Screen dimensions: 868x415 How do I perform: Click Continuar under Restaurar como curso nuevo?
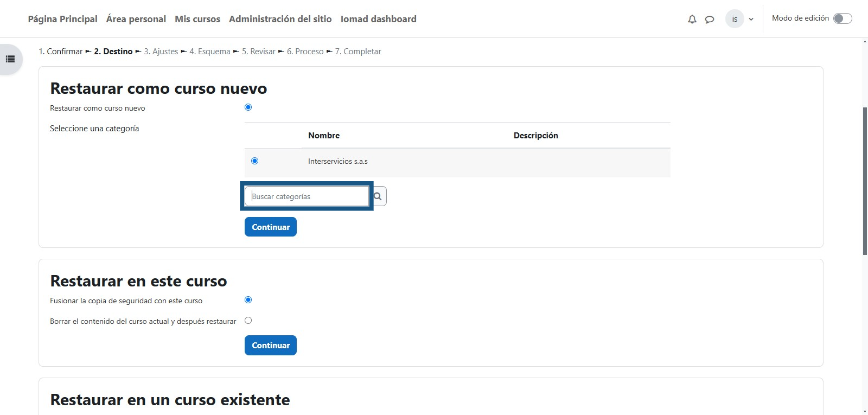pos(270,227)
